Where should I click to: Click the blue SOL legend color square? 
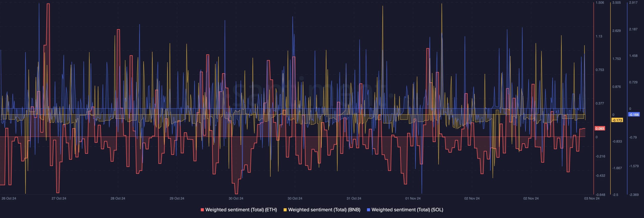coord(369,210)
